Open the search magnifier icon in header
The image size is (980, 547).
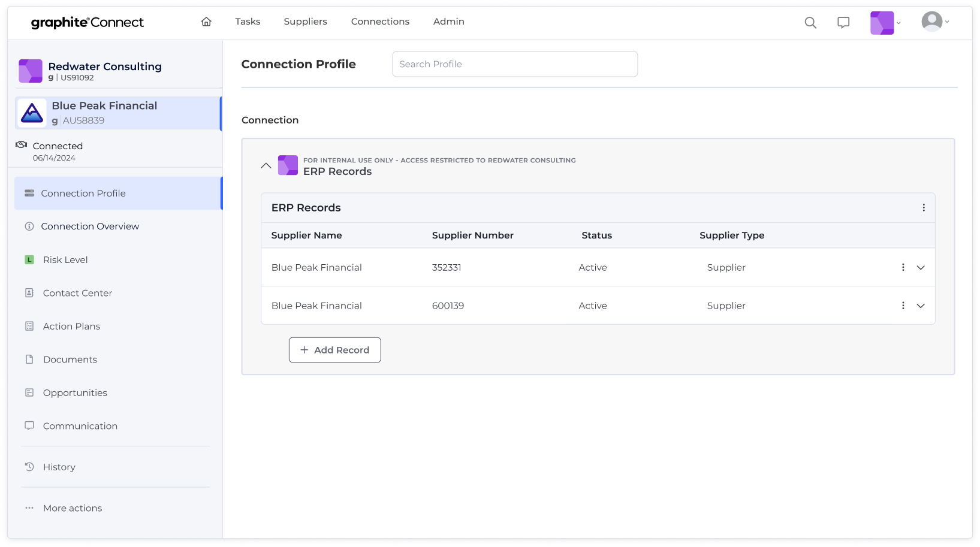(x=810, y=23)
